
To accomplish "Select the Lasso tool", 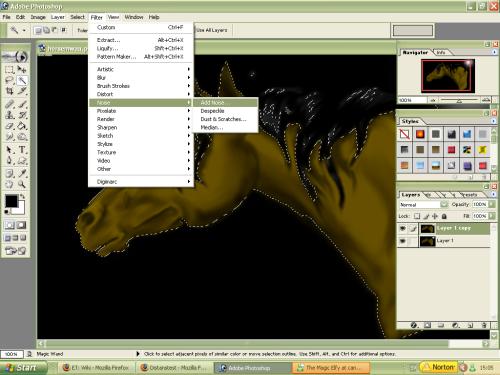I will 9,80.
